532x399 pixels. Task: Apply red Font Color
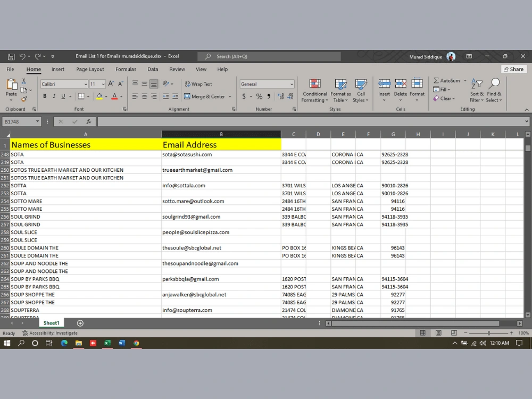[x=115, y=96]
